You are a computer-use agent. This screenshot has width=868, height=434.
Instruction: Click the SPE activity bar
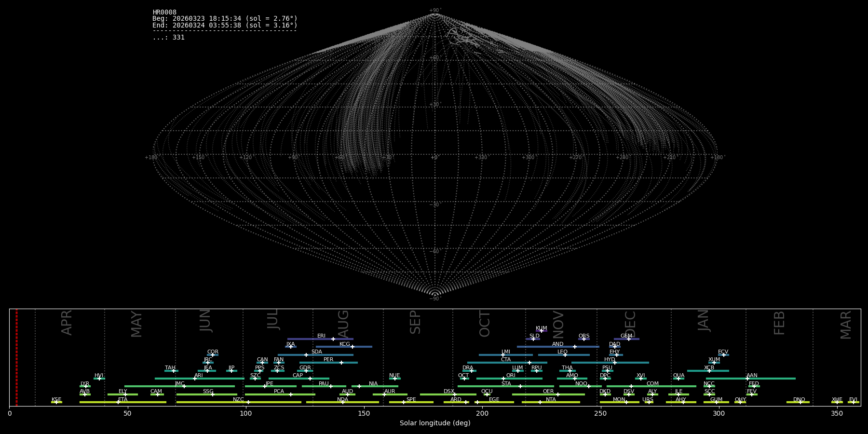coord(411,402)
